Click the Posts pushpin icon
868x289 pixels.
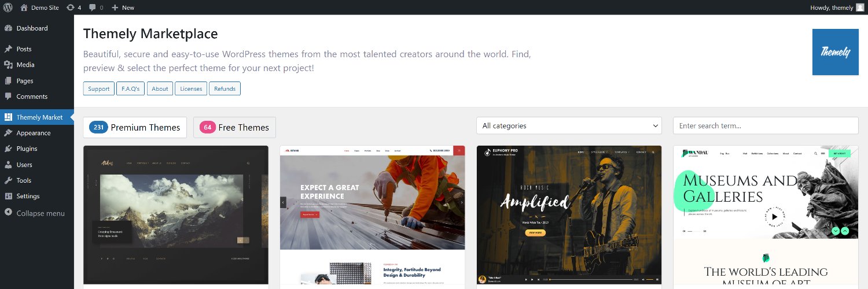8,49
